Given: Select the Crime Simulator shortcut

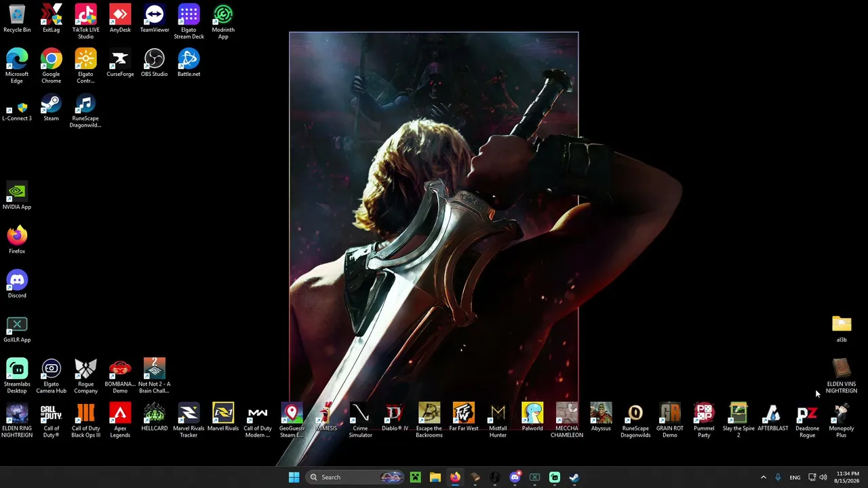Looking at the screenshot, I should click(x=360, y=420).
